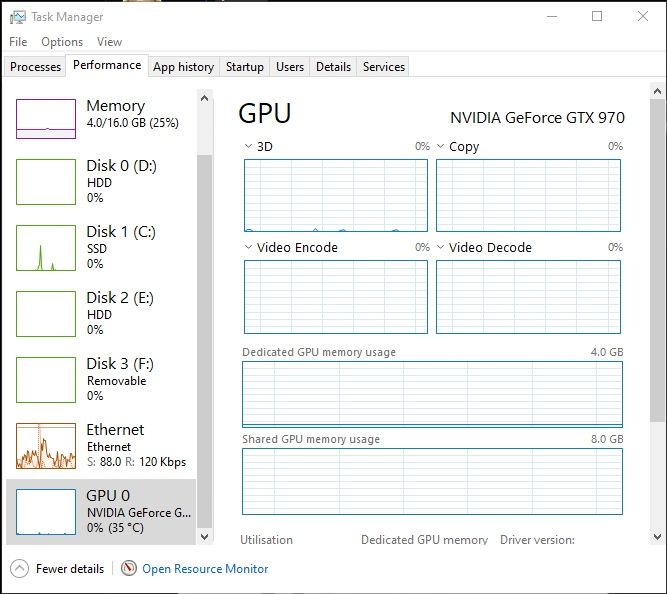This screenshot has height=594, width=667.
Task: Collapse view with Fewer details chevron icon
Action: coord(19,568)
